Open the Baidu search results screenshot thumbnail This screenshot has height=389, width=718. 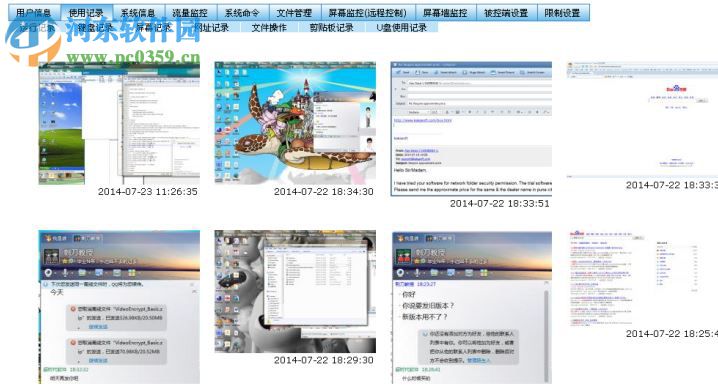pos(642,278)
